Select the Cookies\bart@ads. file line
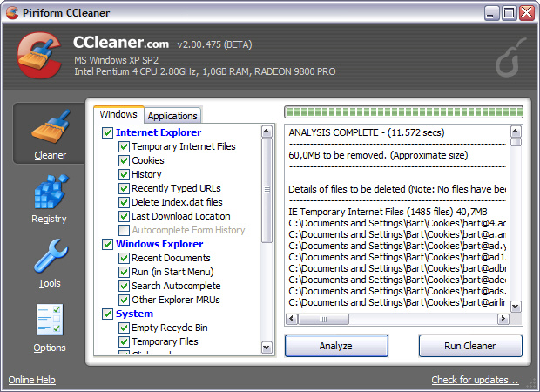Viewport: 540px width, 392px height. click(397, 291)
